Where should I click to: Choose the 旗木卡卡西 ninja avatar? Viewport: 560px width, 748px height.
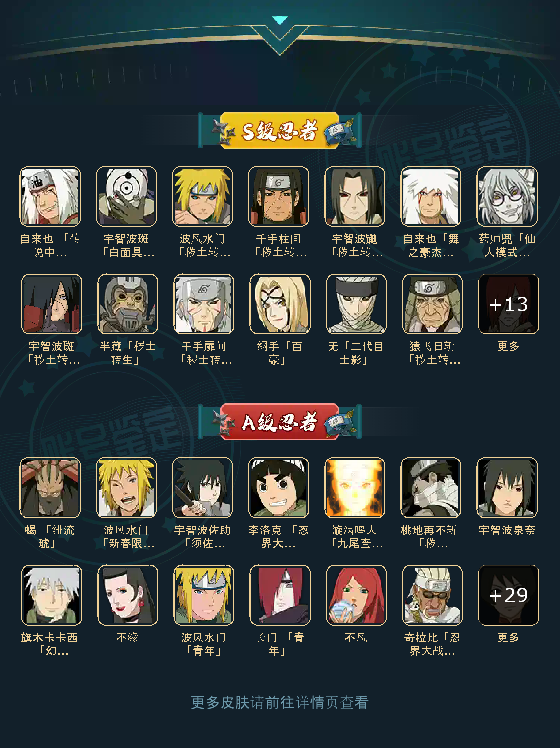click(52, 595)
